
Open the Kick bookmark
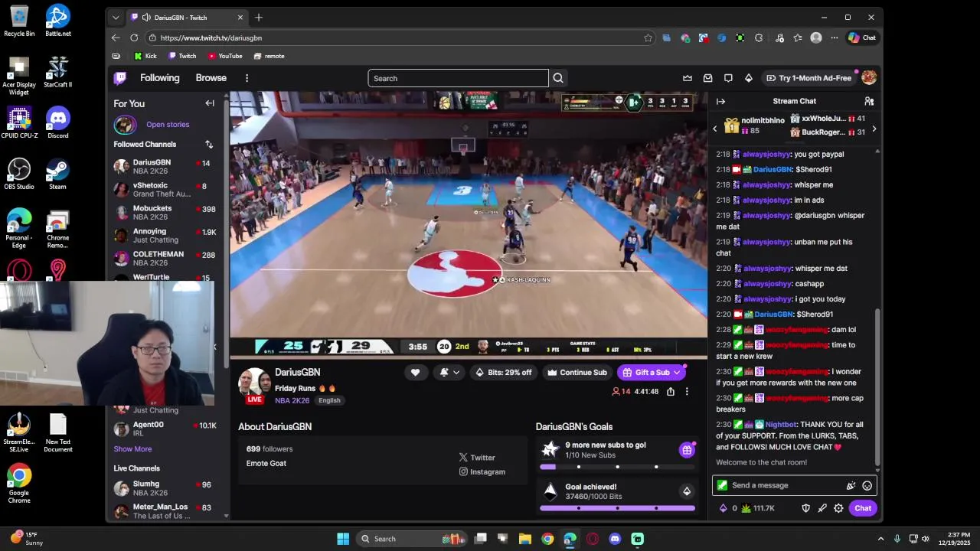(145, 56)
